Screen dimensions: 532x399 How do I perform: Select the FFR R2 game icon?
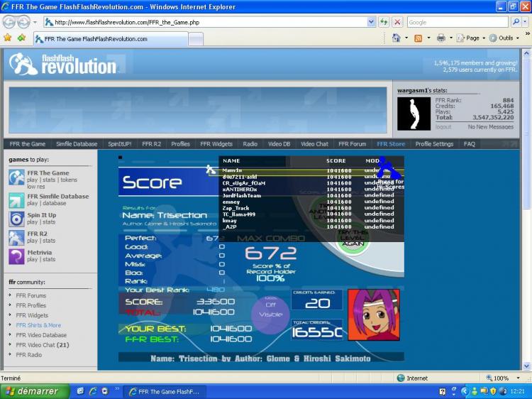[x=16, y=237]
